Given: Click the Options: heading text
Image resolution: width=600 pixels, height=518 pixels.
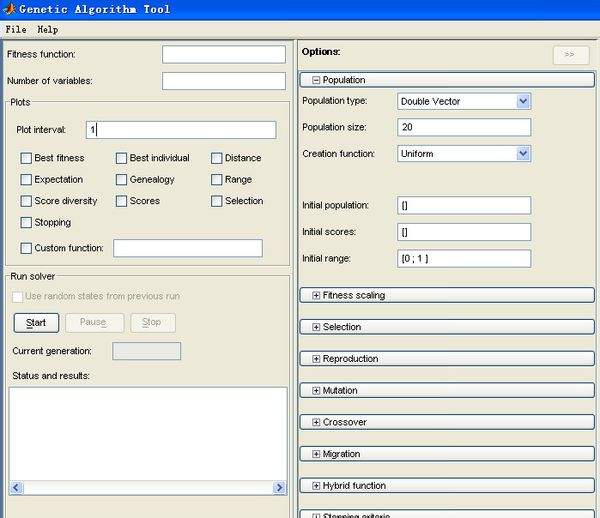Looking at the screenshot, I should point(321,52).
